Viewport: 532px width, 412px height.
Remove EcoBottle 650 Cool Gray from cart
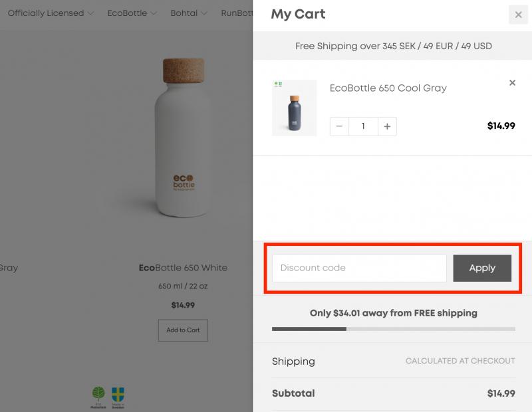(512, 83)
